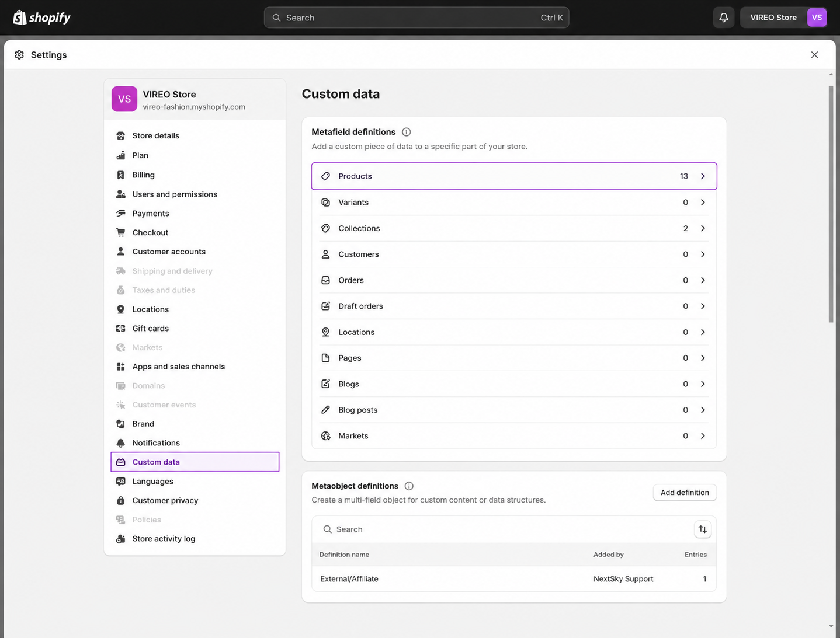
Task: Click the Metafield definitions info icon
Action: click(x=407, y=132)
